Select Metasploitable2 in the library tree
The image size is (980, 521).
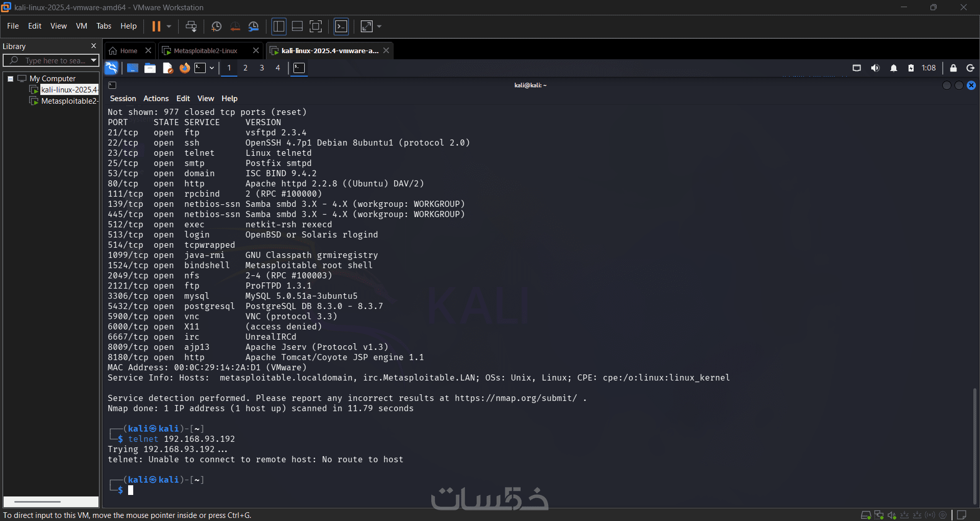click(69, 101)
